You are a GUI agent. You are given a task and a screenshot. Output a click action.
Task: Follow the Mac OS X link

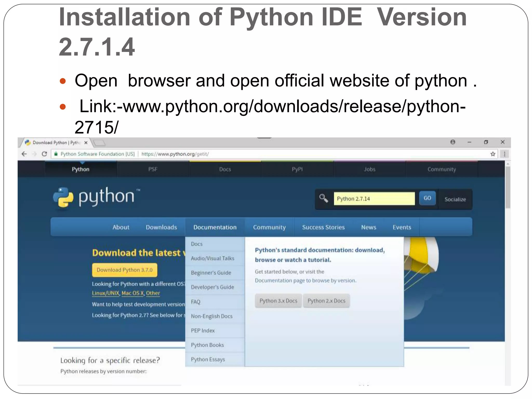[x=133, y=293]
